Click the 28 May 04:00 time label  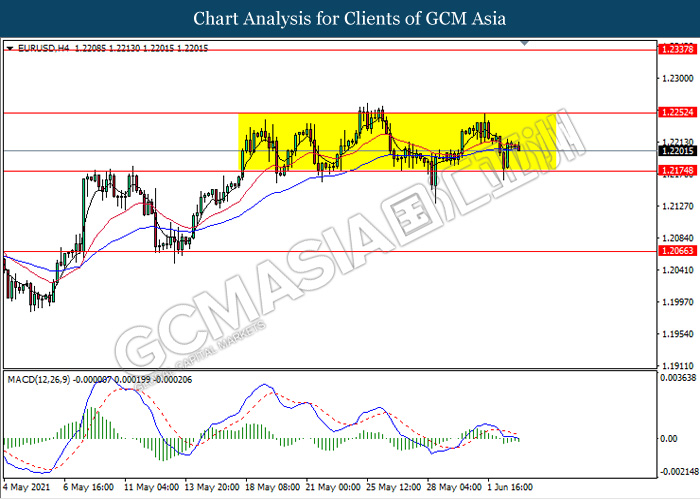pyautogui.click(x=454, y=487)
